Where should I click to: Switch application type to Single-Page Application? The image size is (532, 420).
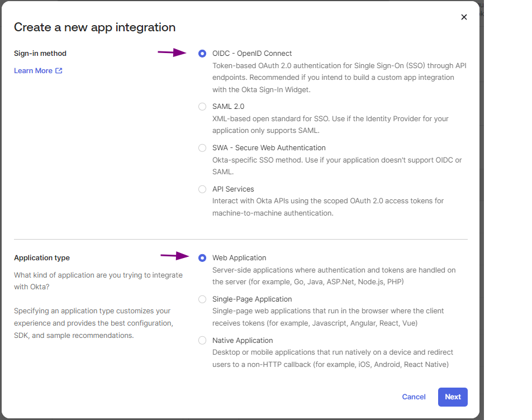(202, 299)
